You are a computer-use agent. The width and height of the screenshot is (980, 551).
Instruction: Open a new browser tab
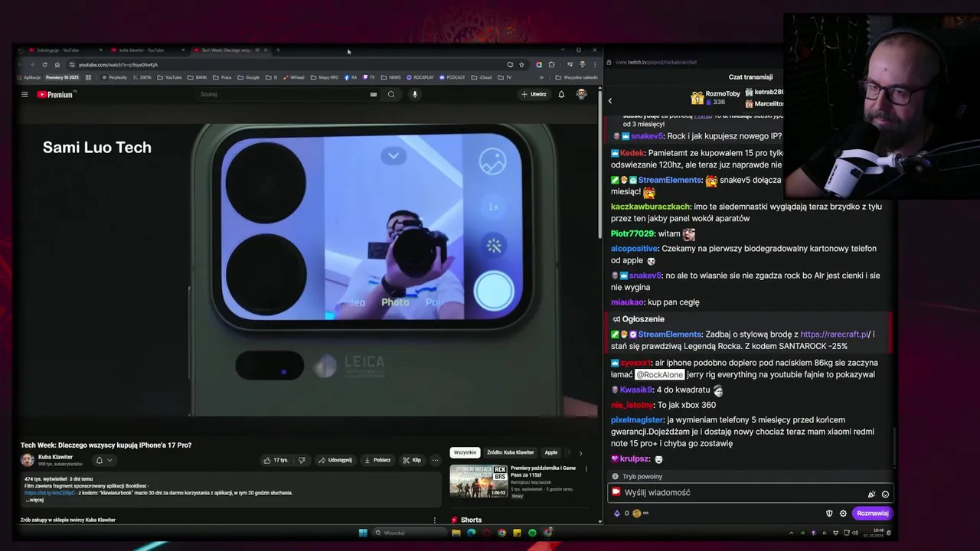point(278,51)
